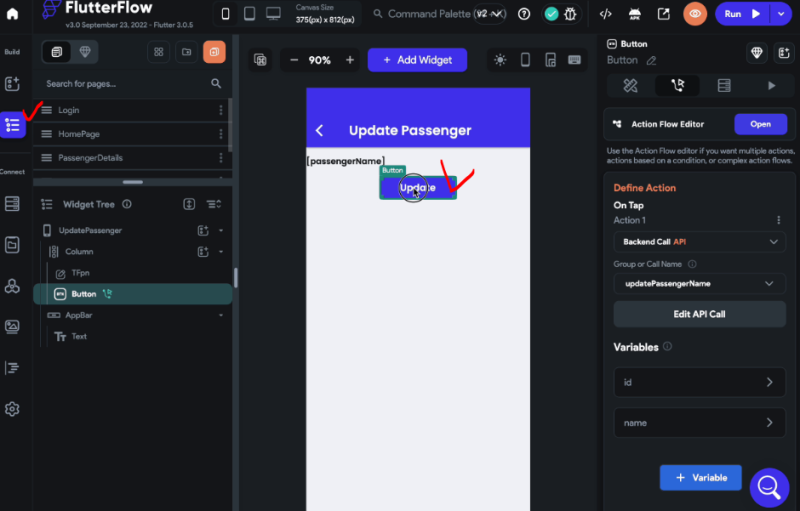Open the Firestore database icon in sidebar

click(x=12, y=203)
